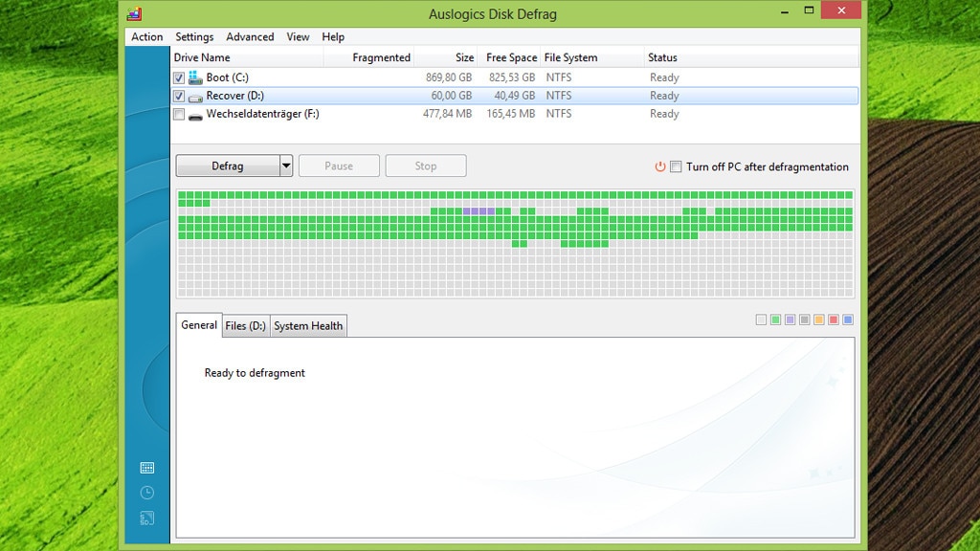Check the Wechseldatenträger (F:) checkbox
Viewport: 980px width, 551px height.
(x=179, y=115)
